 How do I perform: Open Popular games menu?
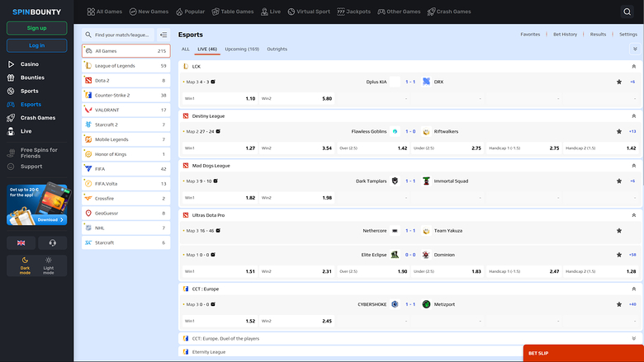[x=190, y=12]
